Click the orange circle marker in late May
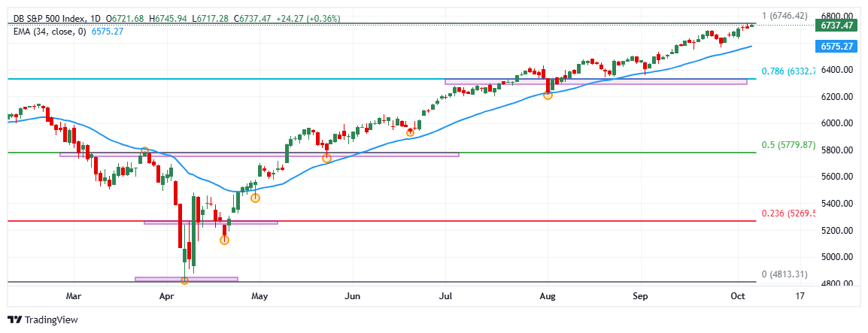Image resolution: width=868 pixels, height=333 pixels. coord(326,158)
